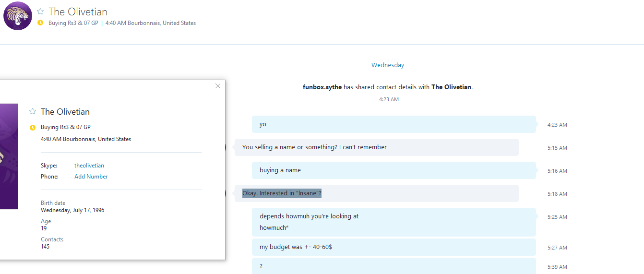This screenshot has height=274, width=644.
Task: Click the shared contact details notice
Action: (x=388, y=87)
